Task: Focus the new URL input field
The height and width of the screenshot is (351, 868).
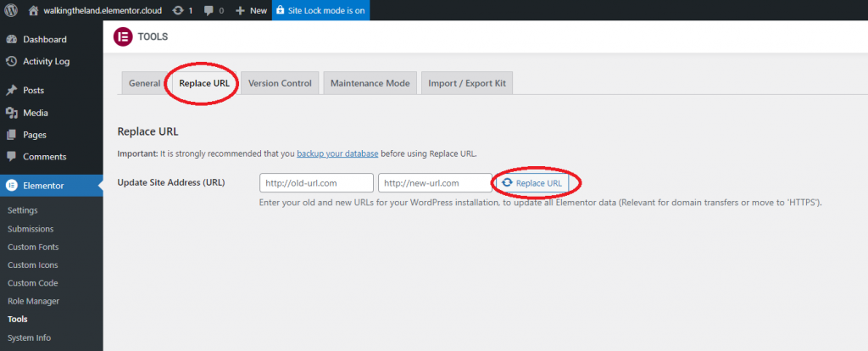Action: tap(435, 183)
